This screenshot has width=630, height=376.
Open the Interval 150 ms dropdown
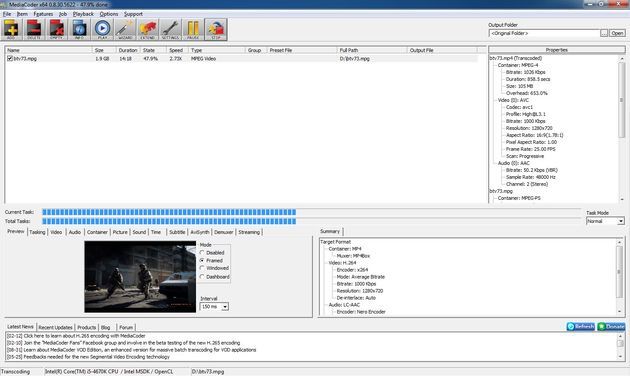(225, 307)
